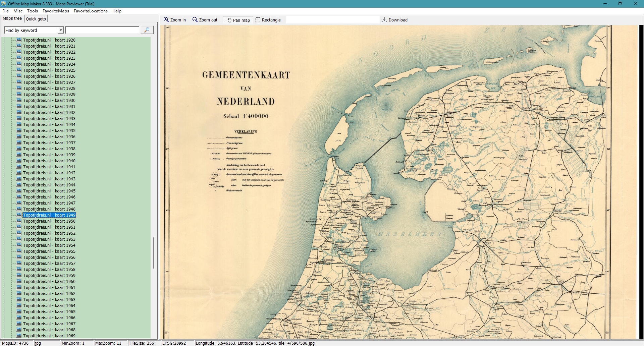Click the Zoom in magnifier icon

point(166,20)
